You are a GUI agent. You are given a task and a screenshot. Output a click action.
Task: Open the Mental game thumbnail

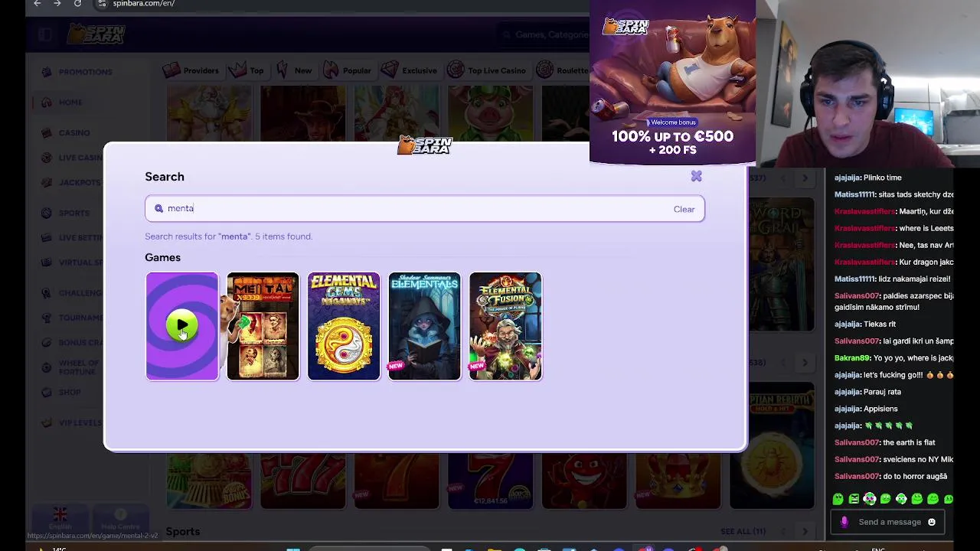coord(263,326)
